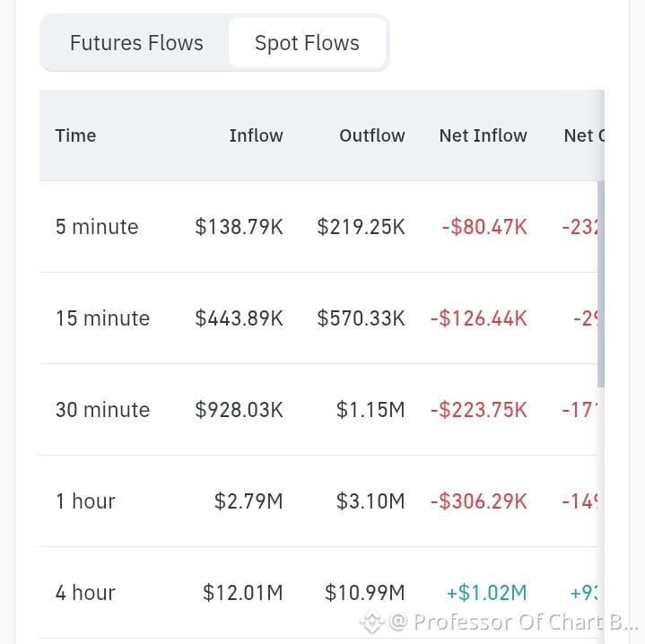Screen dimensions: 645x644
Task: Click the $138.79K inflow cell
Action: click(239, 227)
